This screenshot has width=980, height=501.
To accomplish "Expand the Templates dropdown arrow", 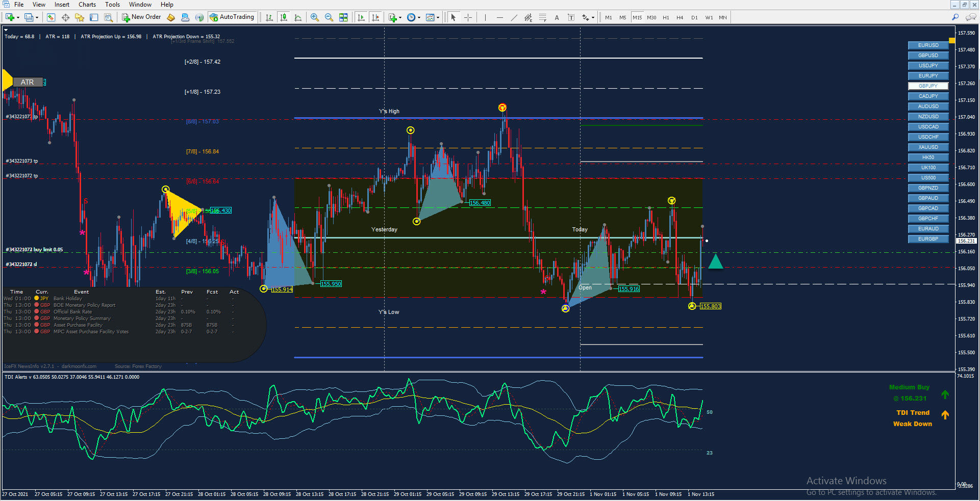I will point(438,18).
